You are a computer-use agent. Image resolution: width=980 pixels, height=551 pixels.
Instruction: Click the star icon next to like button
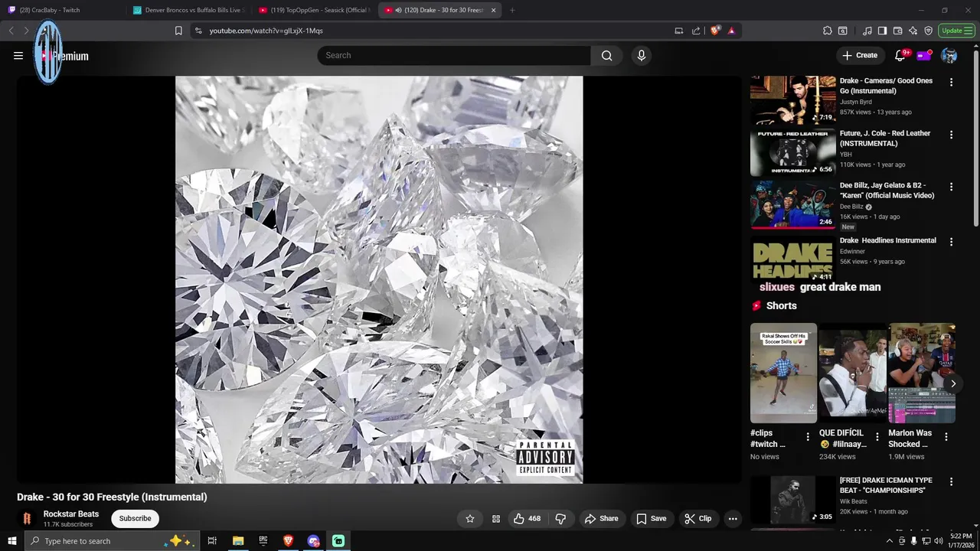(470, 519)
